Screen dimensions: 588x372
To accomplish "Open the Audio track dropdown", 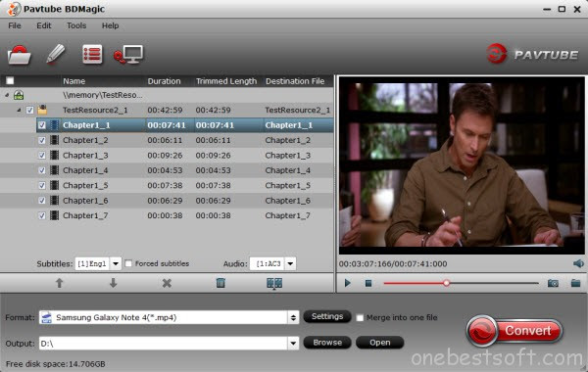I will pyautogui.click(x=290, y=263).
